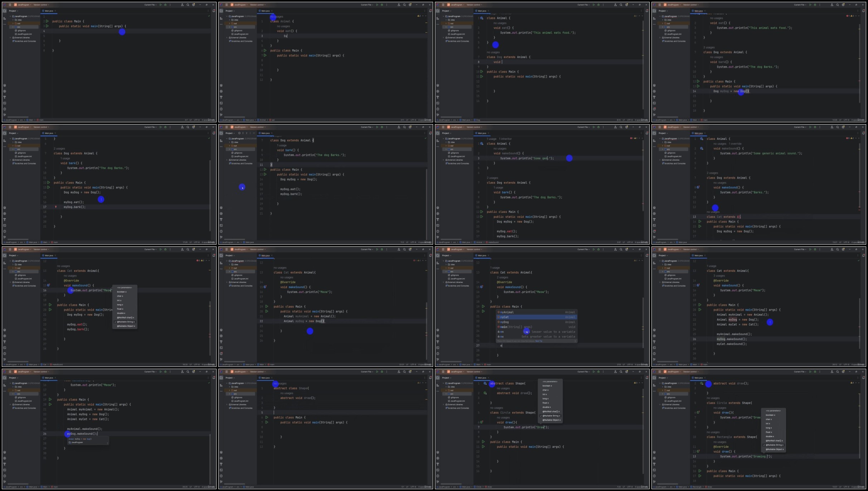Screen dimensions: 868x491
Task: Click Next Tip link in completion popup
Action: pos(539,341)
